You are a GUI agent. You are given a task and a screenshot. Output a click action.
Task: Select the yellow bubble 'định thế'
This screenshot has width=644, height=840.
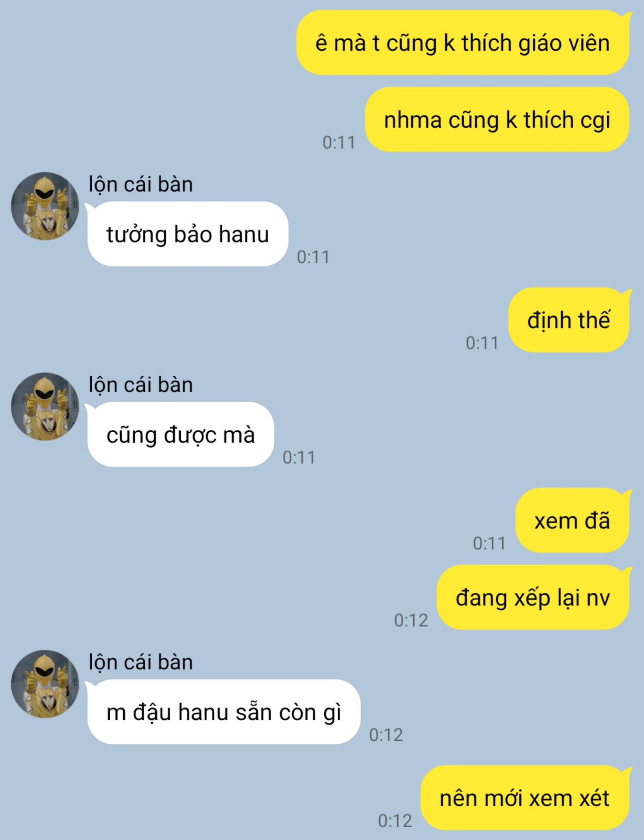pyautogui.click(x=569, y=320)
